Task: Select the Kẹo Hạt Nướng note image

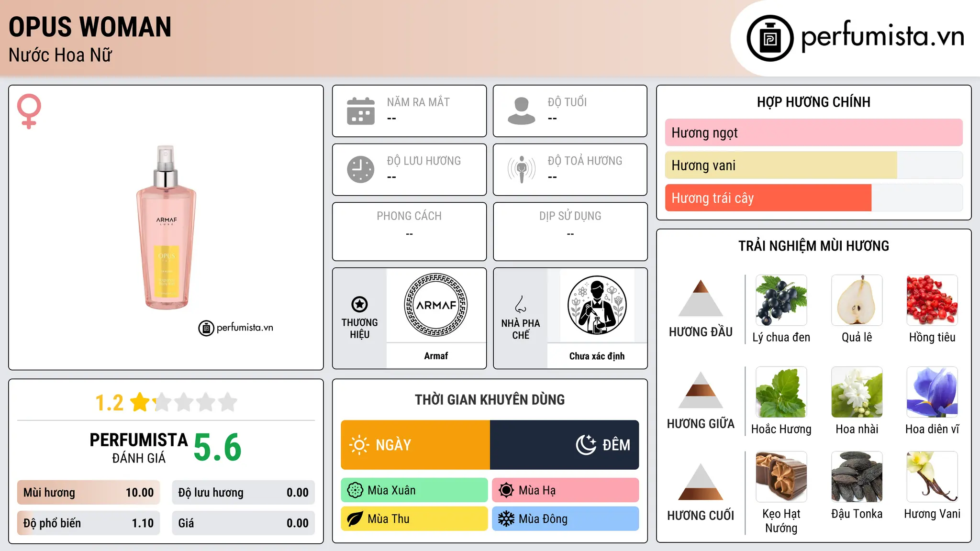Action: [781, 477]
